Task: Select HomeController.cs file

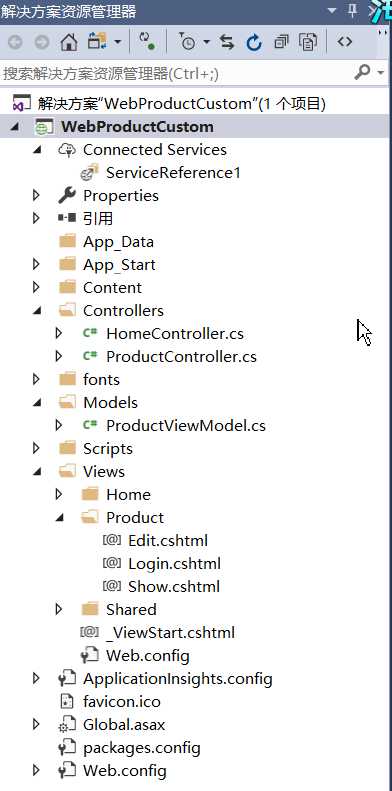Action: pyautogui.click(x=175, y=333)
